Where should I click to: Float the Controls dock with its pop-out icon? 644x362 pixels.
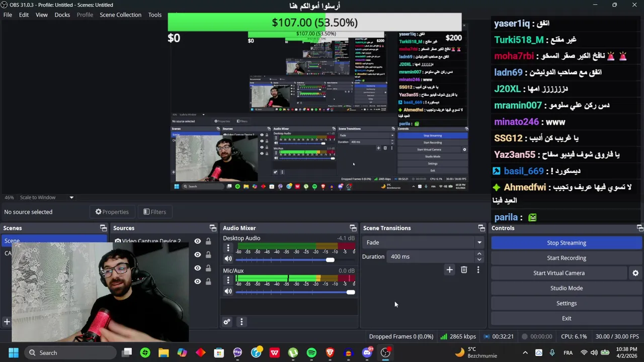[x=639, y=228]
